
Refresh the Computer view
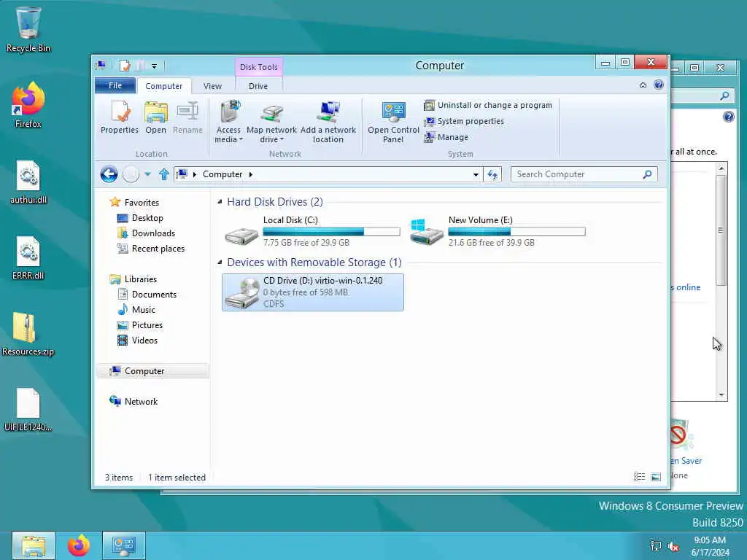coord(492,174)
